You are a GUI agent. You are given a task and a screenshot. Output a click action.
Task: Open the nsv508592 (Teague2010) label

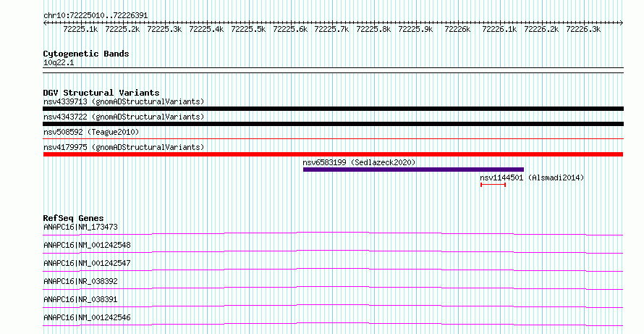(x=91, y=132)
